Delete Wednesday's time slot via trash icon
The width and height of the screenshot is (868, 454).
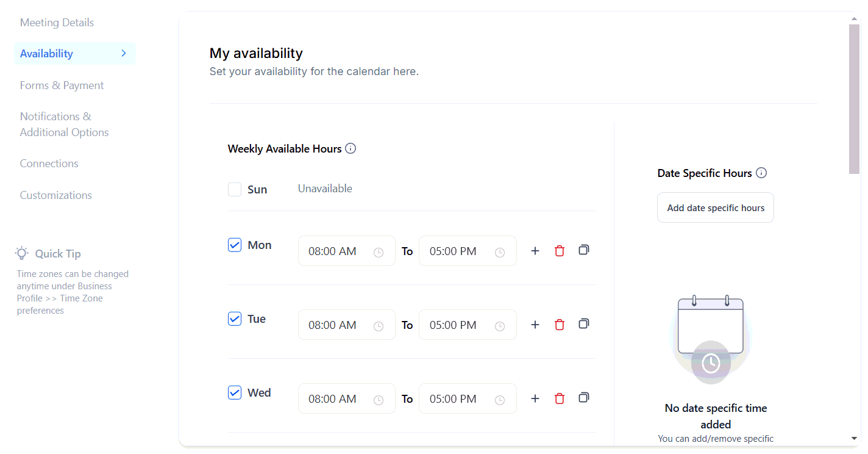point(560,398)
